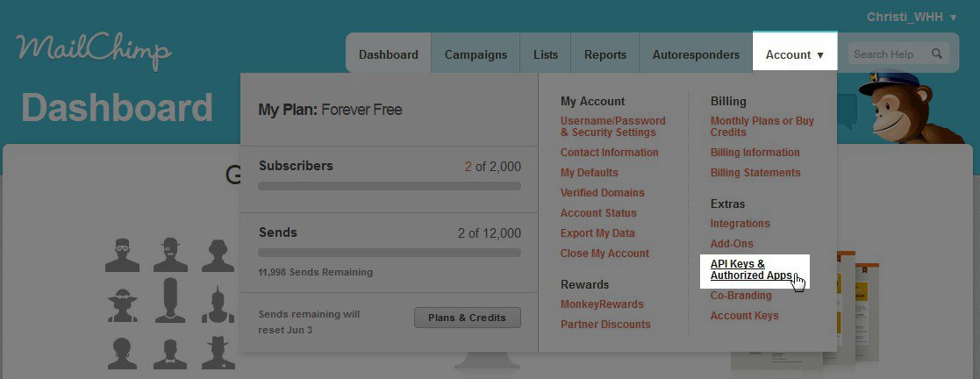The height and width of the screenshot is (379, 980).
Task: Switch to the Reports tab
Action: (605, 54)
